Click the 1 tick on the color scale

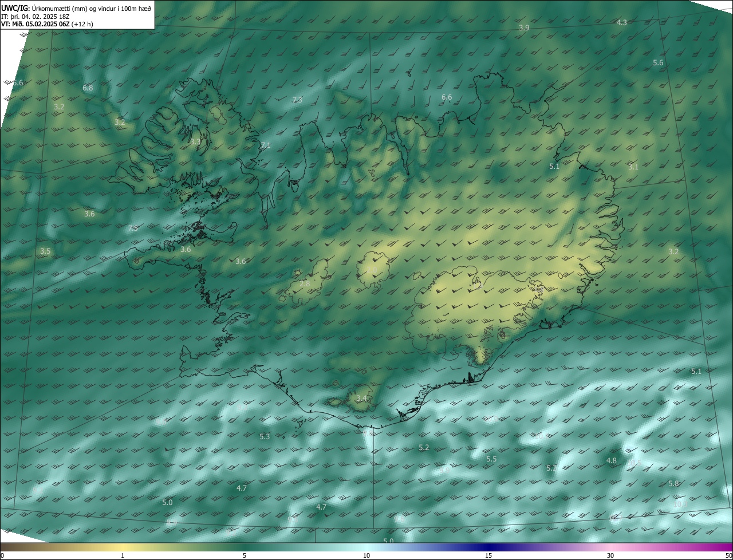tap(123, 556)
